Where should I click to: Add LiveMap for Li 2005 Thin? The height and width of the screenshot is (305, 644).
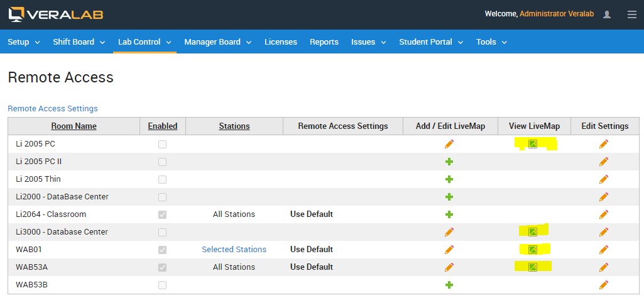tap(449, 179)
